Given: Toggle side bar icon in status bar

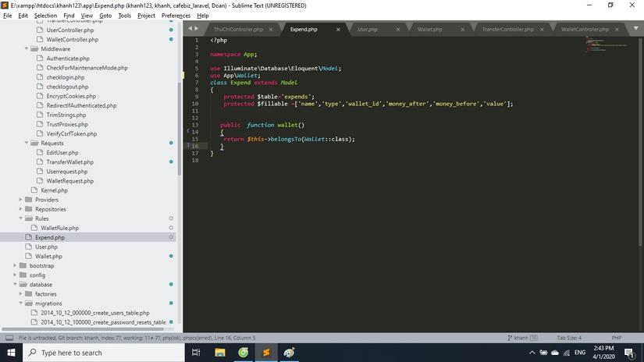Looking at the screenshot, I should coord(9,338).
